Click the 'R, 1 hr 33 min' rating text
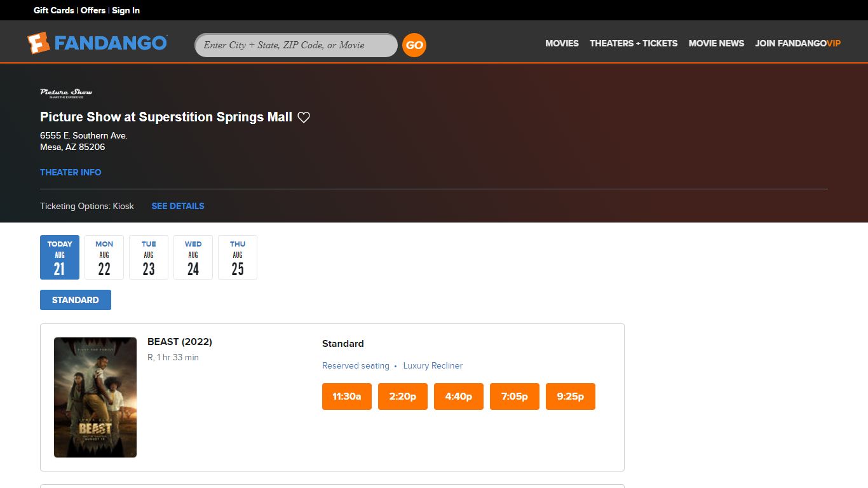Image resolution: width=868 pixels, height=488 pixels. point(173,357)
